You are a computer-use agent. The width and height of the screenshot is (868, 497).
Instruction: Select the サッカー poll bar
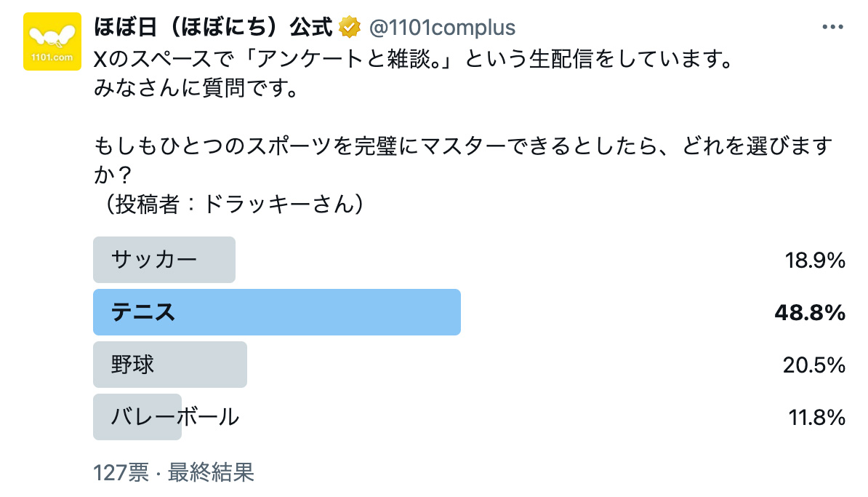(164, 260)
